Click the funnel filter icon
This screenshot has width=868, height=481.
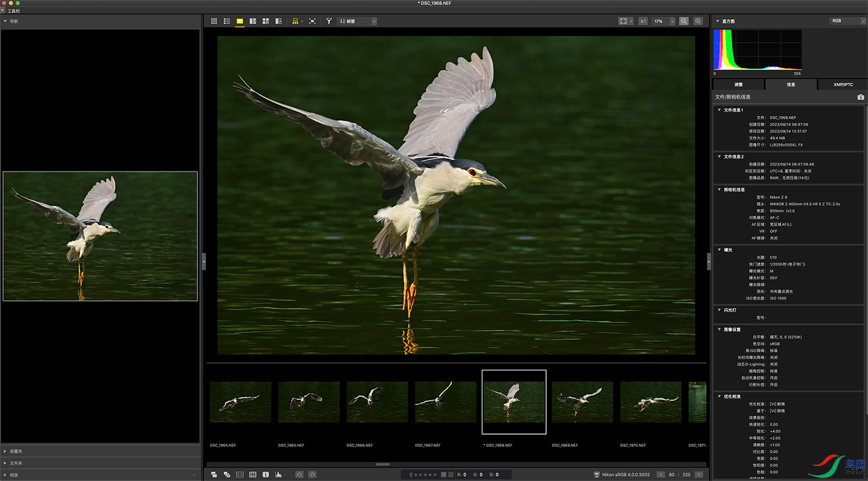[x=329, y=21]
